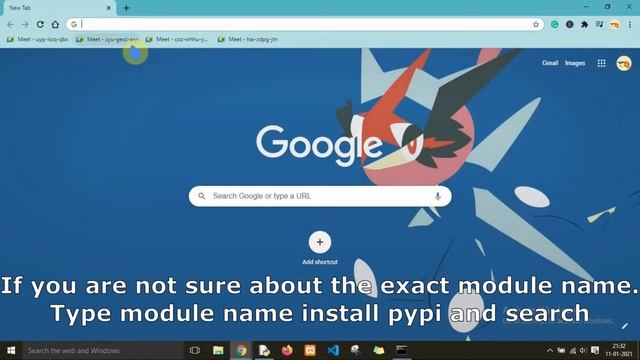
Task: Open the Windows Start menu
Action: click(11, 351)
